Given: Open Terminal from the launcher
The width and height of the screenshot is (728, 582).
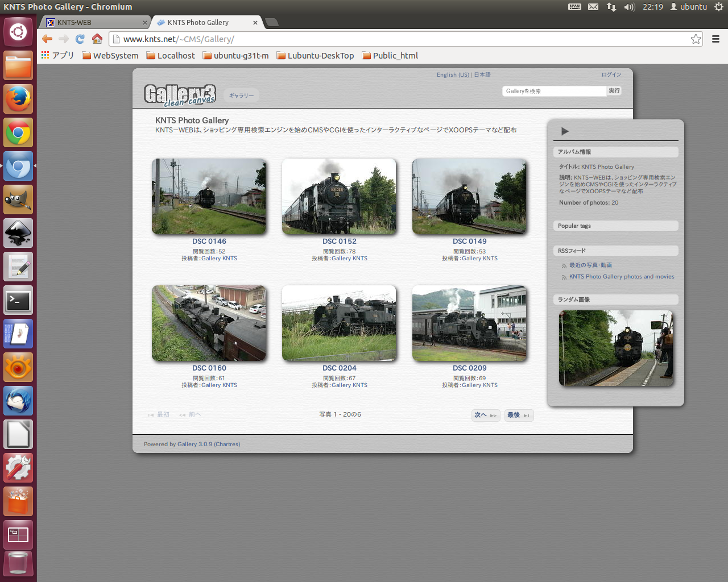Looking at the screenshot, I should pos(18,301).
